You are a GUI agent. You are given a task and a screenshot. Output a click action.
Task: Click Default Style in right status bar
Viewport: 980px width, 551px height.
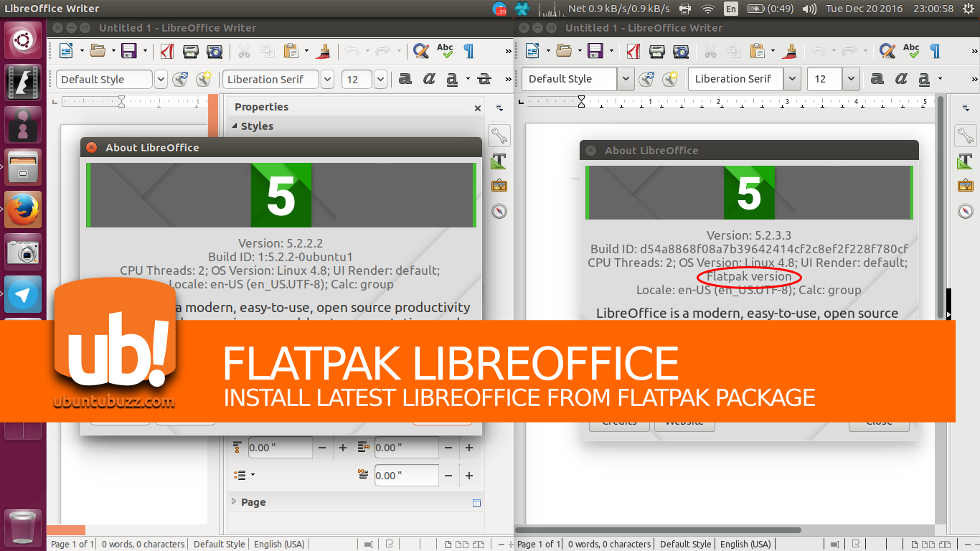click(x=686, y=544)
